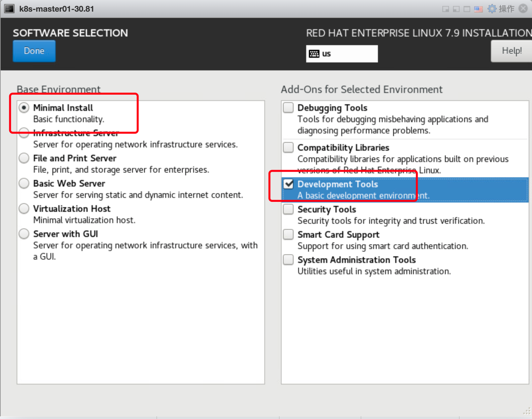Click second window scaling icon in title bar
Viewport: 532px width, 419px height.
click(x=456, y=9)
